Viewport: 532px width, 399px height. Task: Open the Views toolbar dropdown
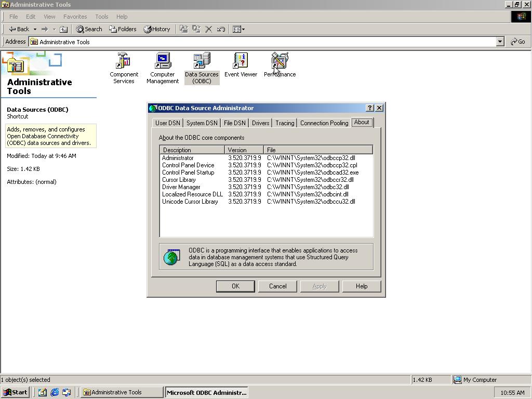tap(239, 29)
